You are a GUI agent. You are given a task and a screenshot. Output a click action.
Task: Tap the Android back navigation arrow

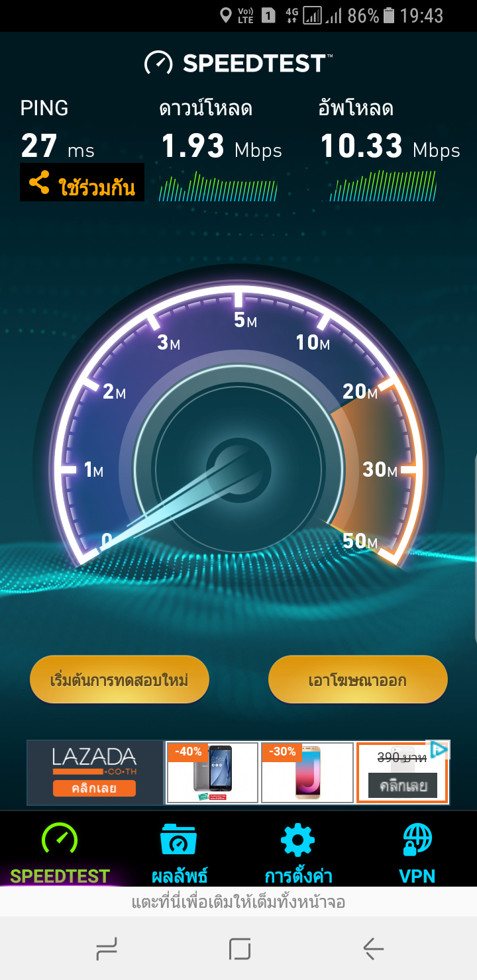[x=374, y=950]
